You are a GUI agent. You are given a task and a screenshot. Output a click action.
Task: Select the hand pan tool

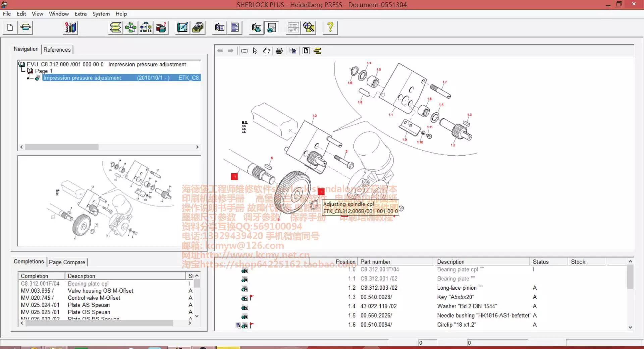(x=266, y=51)
